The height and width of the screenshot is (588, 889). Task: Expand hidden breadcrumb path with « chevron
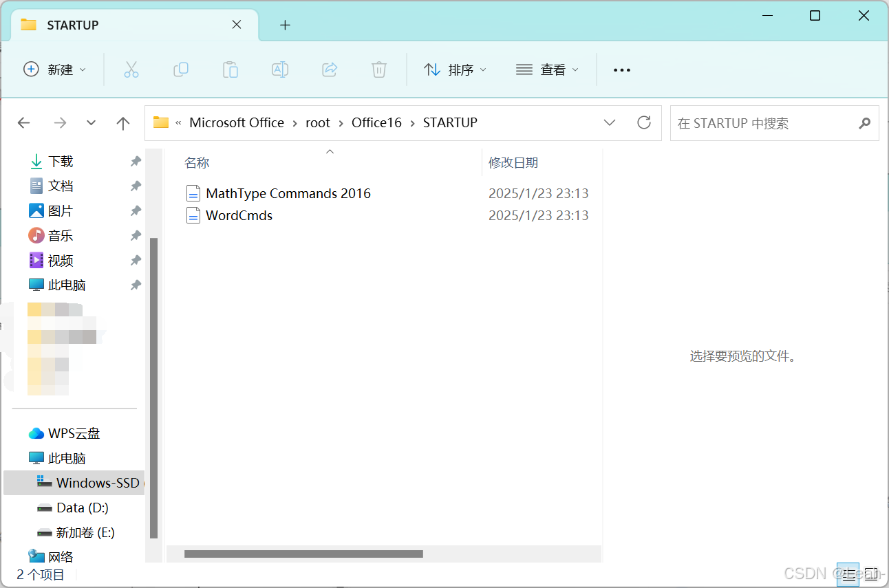[x=179, y=122]
